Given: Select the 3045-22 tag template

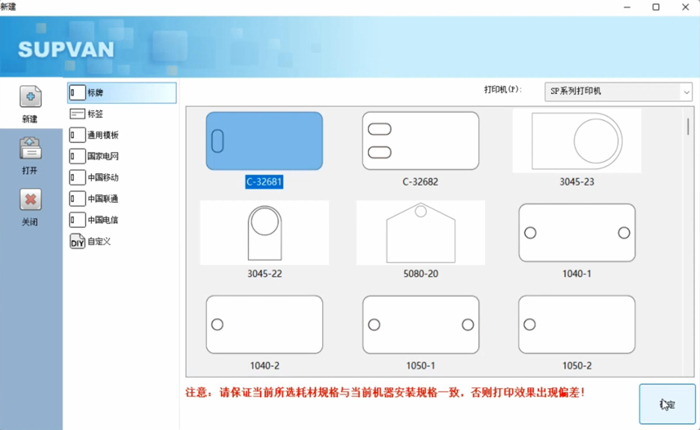Looking at the screenshot, I should pos(264,233).
